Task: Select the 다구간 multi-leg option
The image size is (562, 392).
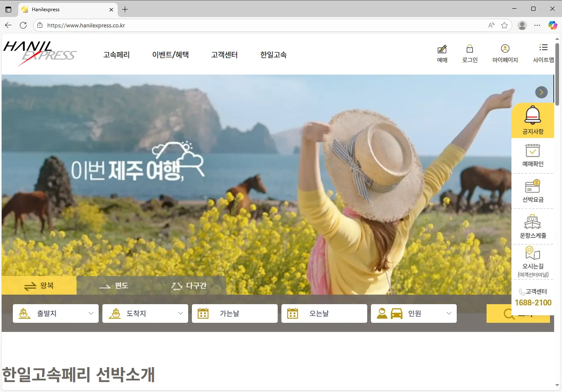Action: click(189, 285)
